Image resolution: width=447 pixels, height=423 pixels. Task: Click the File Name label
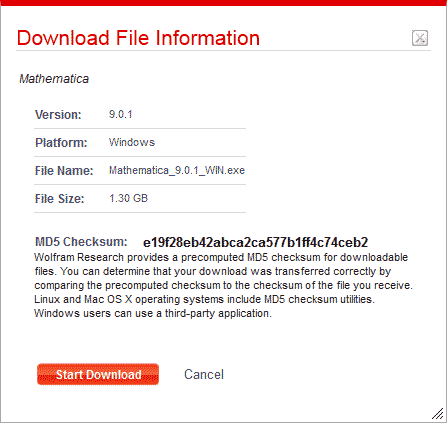(64, 171)
